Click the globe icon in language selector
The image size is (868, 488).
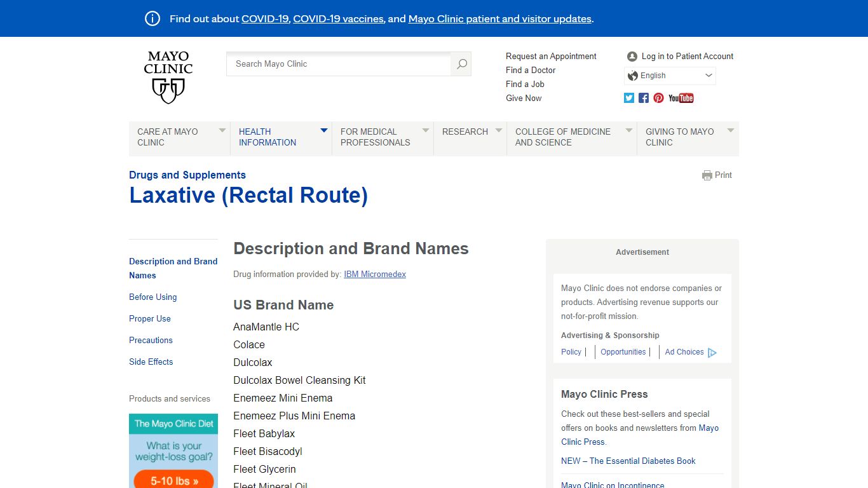[632, 76]
